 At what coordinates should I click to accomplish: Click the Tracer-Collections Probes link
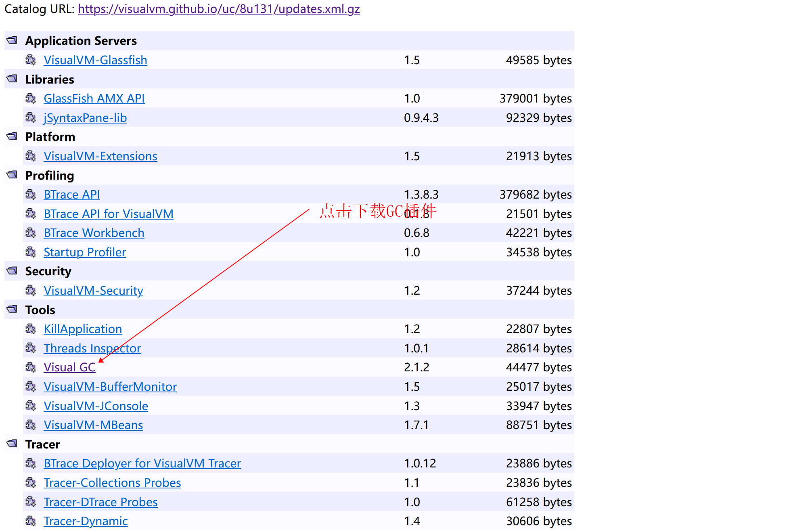click(112, 483)
